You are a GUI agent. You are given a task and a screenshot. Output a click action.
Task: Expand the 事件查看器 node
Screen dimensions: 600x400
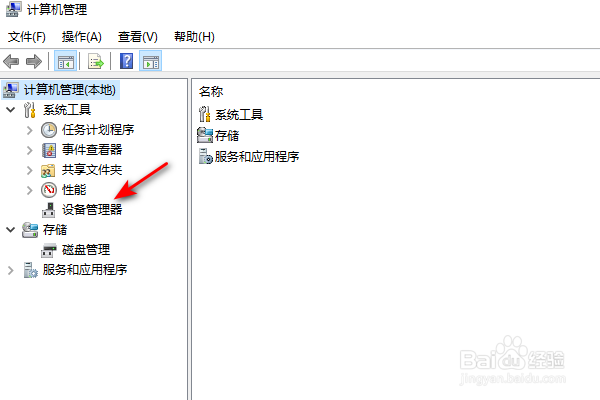(29, 150)
